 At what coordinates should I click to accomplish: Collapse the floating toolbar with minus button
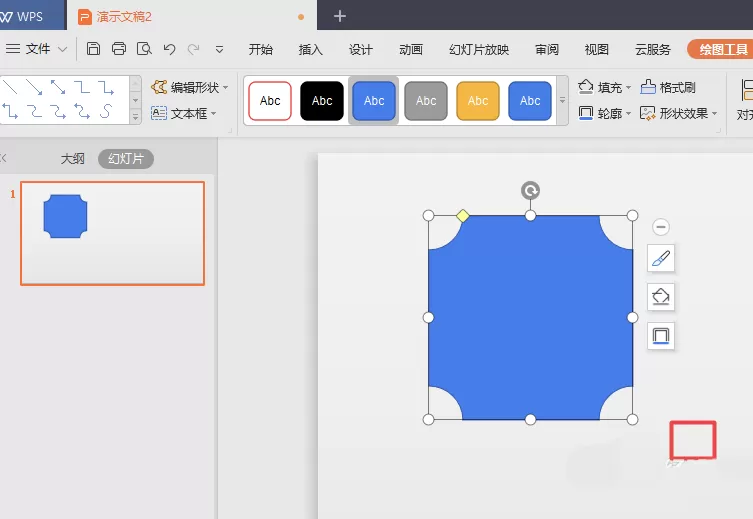[661, 227]
